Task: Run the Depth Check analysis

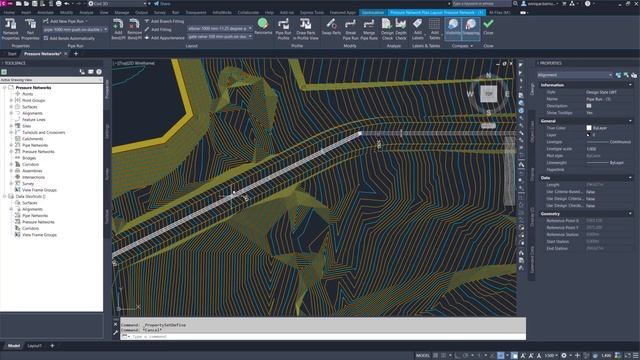Action: point(401,29)
